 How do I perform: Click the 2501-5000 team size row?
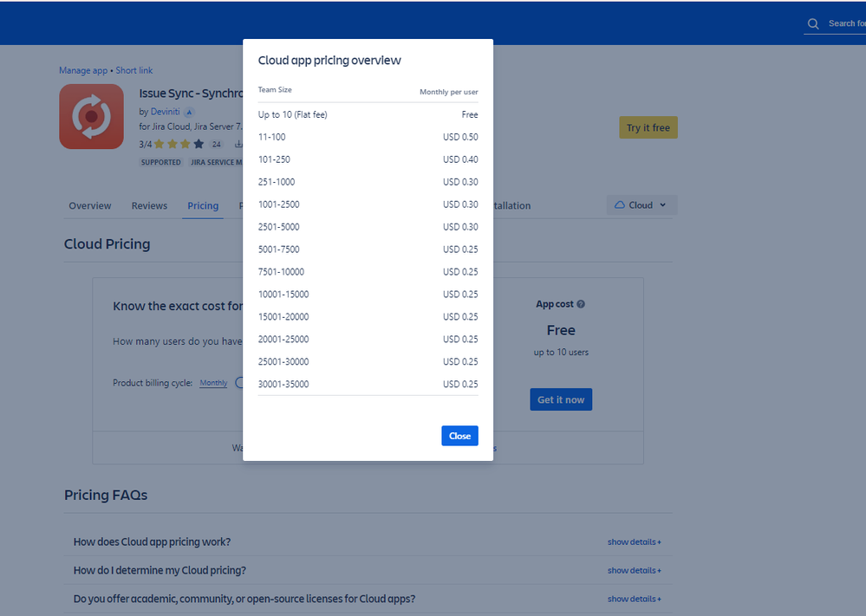click(x=368, y=227)
